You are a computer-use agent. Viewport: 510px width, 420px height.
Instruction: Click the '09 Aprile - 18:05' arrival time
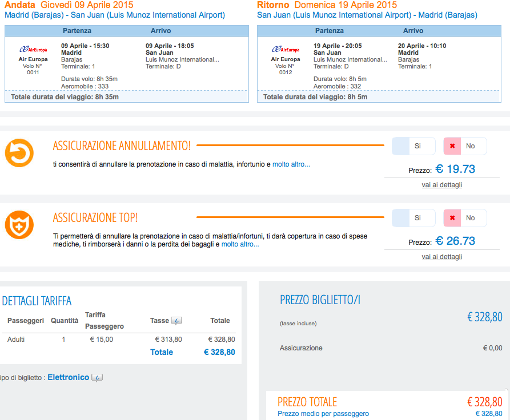tap(170, 46)
